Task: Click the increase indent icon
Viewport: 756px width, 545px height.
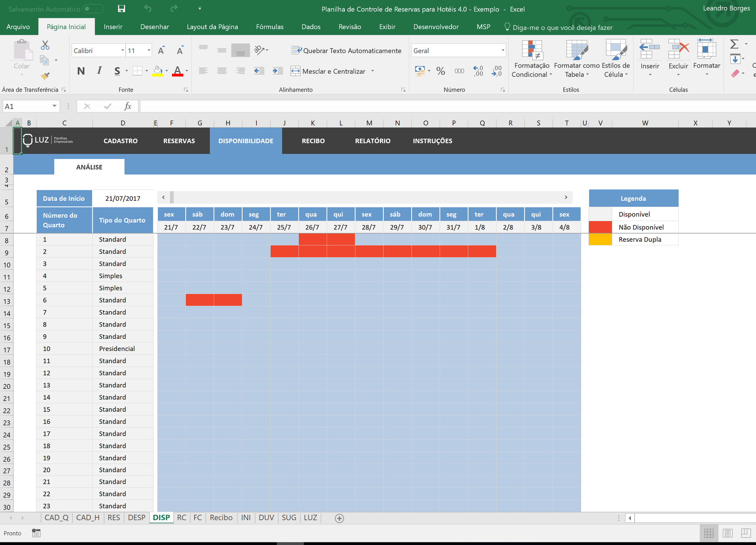Action: click(278, 71)
